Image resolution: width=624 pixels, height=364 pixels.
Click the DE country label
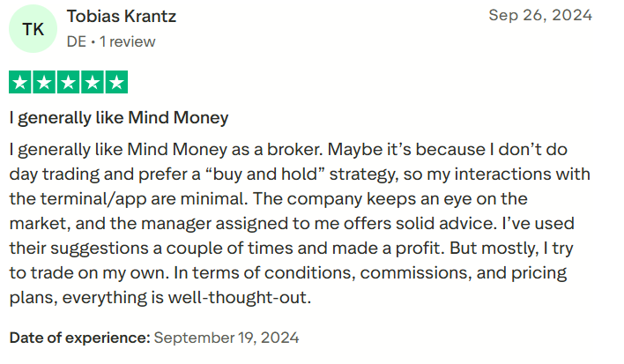(x=76, y=41)
